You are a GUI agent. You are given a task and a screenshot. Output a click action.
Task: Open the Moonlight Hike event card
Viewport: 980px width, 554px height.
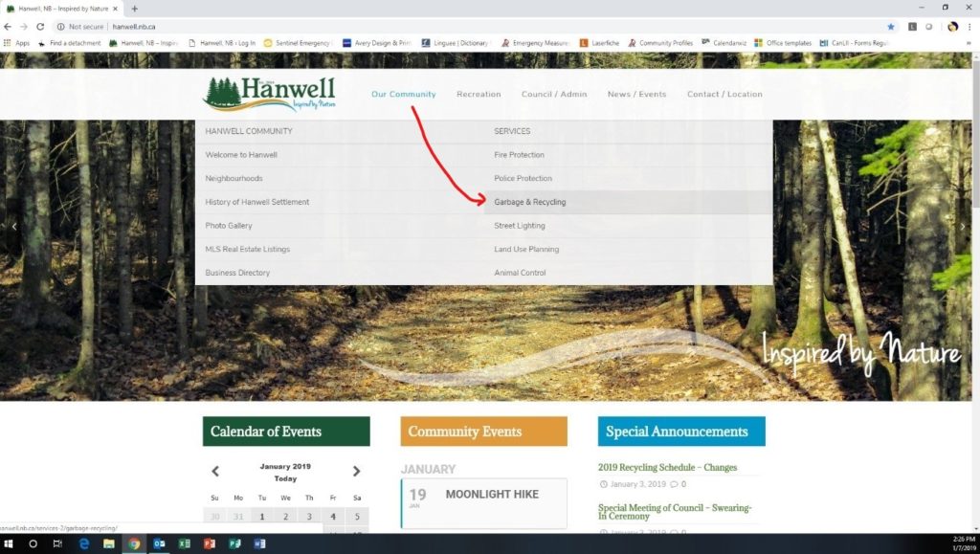pyautogui.click(x=483, y=503)
